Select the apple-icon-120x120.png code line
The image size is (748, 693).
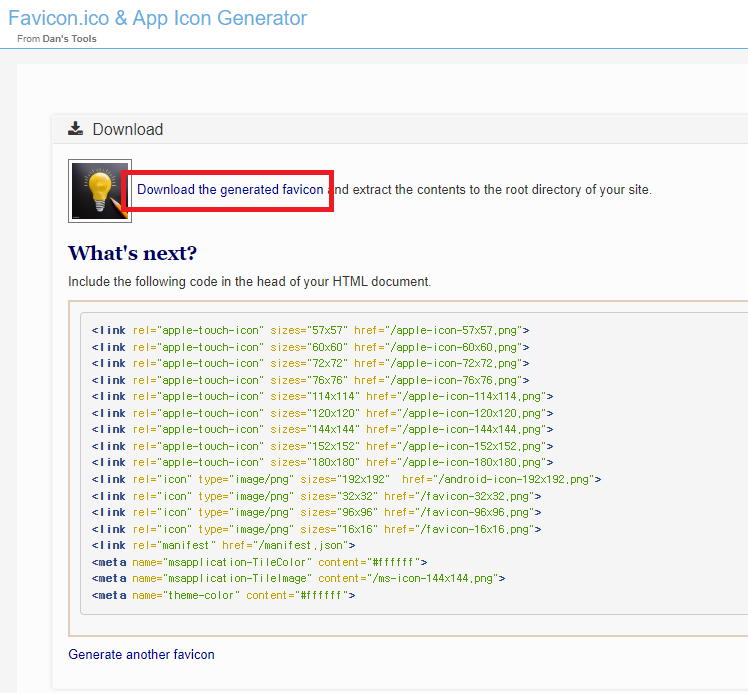point(322,413)
